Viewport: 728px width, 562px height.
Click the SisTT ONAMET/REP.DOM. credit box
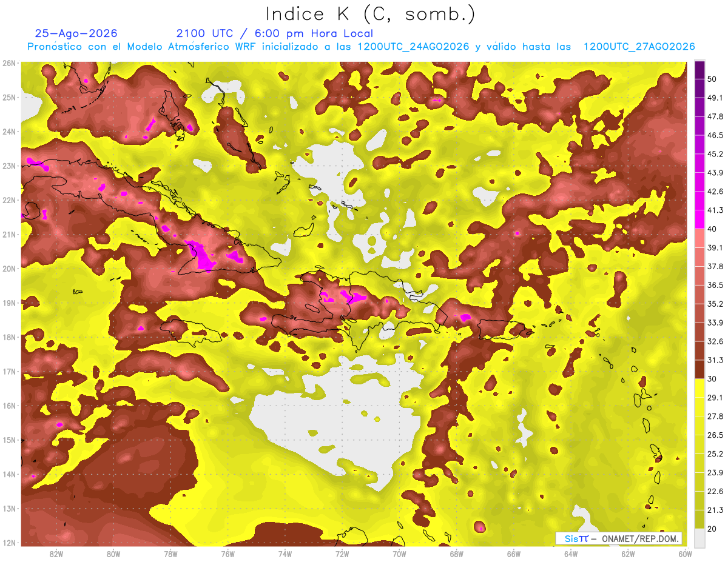pyautogui.click(x=618, y=538)
